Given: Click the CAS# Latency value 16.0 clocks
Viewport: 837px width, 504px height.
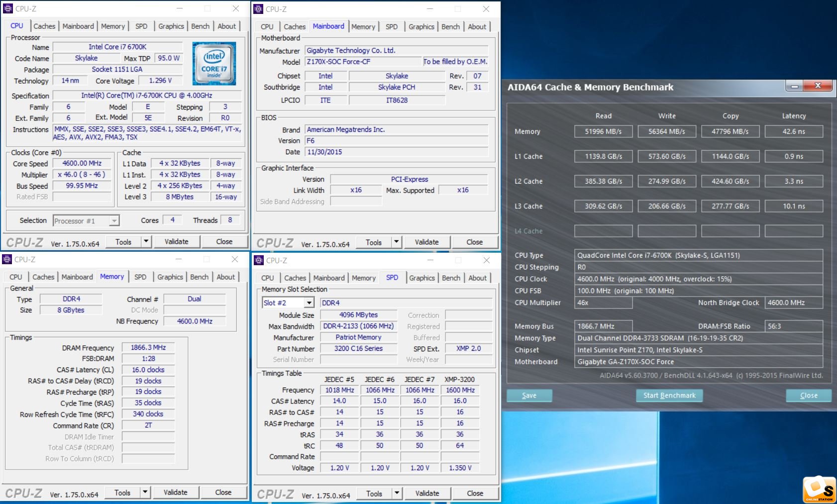Looking at the screenshot, I should point(148,370).
